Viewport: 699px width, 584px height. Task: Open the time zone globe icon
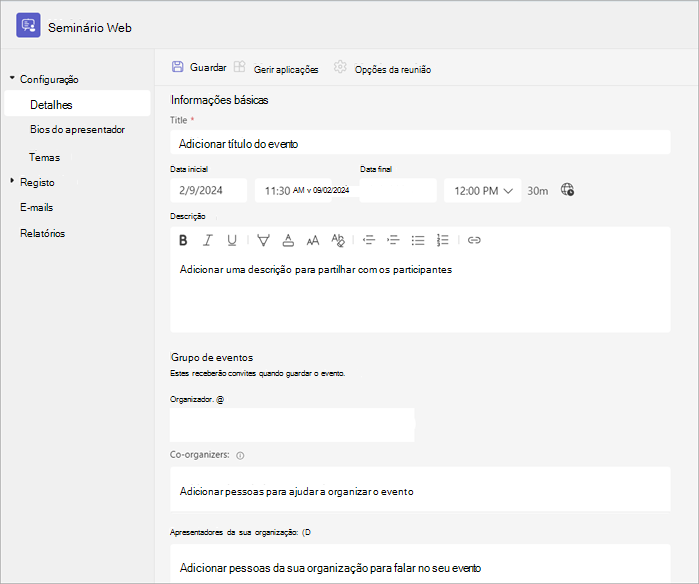(x=567, y=190)
